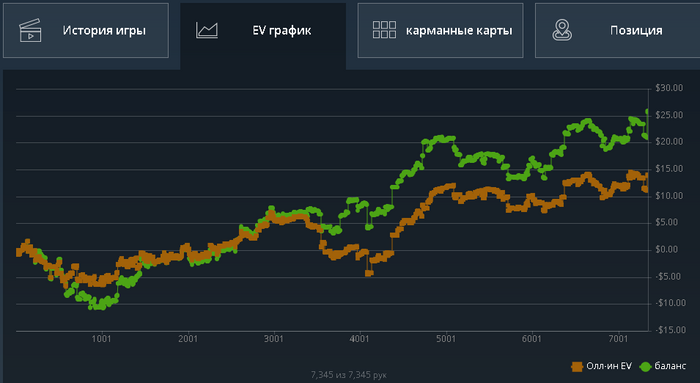Toggle the Олл-ин EV legend series
Viewport: 700px width, 383px height.
coord(601,366)
